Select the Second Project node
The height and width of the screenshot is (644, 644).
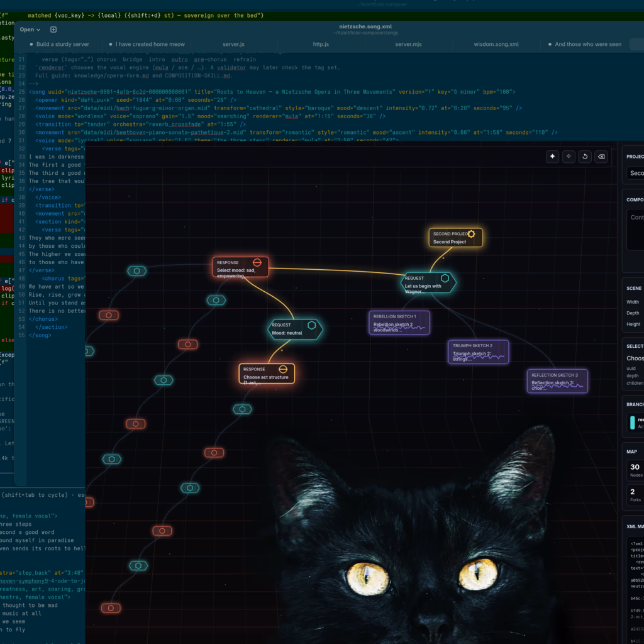455,238
